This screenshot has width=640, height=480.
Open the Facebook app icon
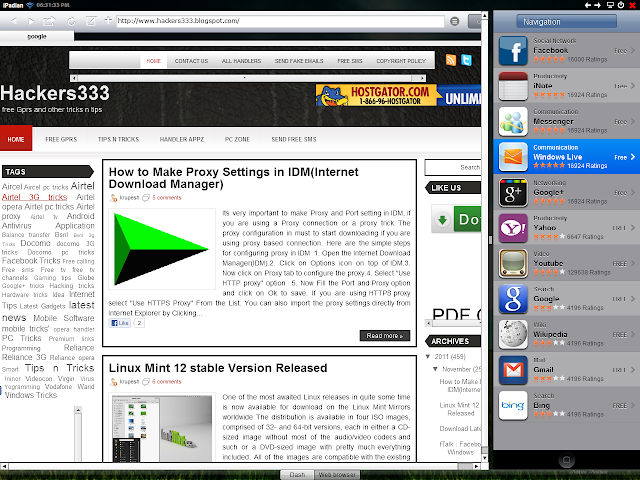513,51
